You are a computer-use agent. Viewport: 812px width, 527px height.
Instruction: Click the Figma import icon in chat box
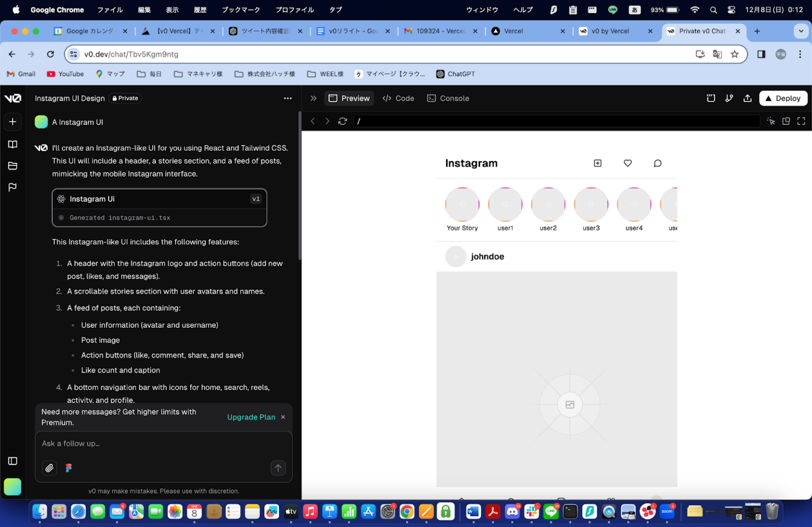(x=69, y=468)
